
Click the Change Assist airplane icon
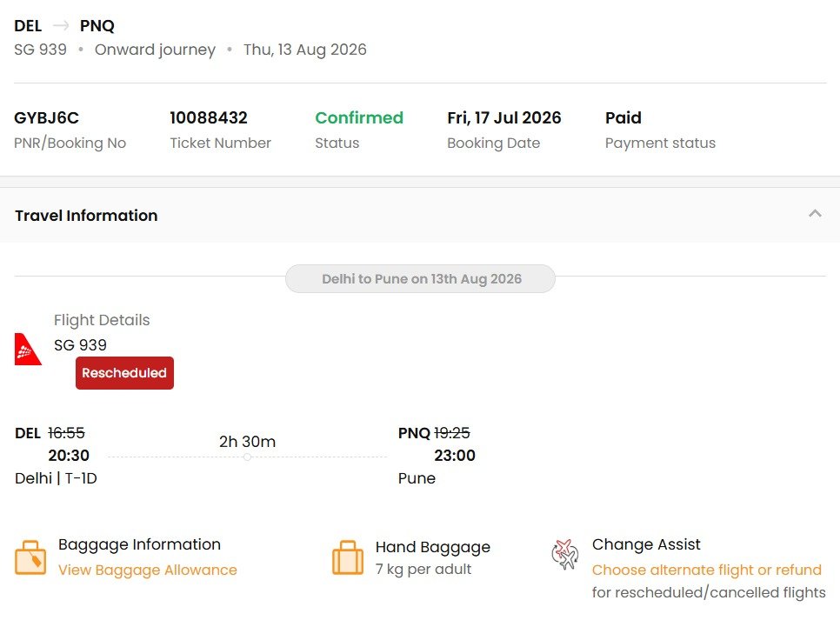565,554
